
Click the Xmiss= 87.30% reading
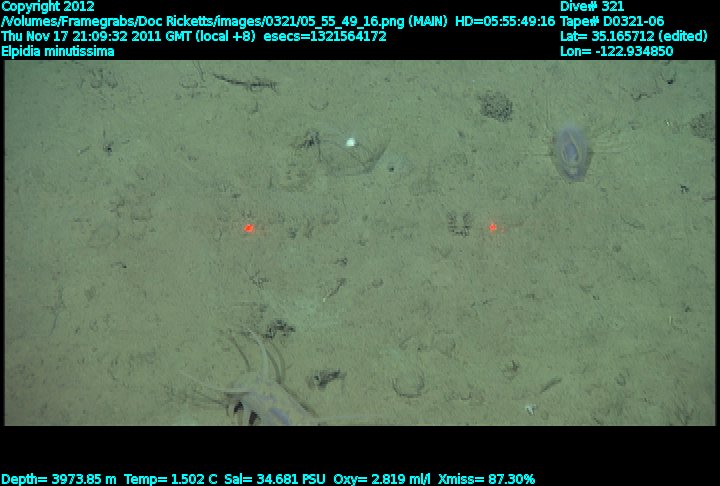[486, 479]
